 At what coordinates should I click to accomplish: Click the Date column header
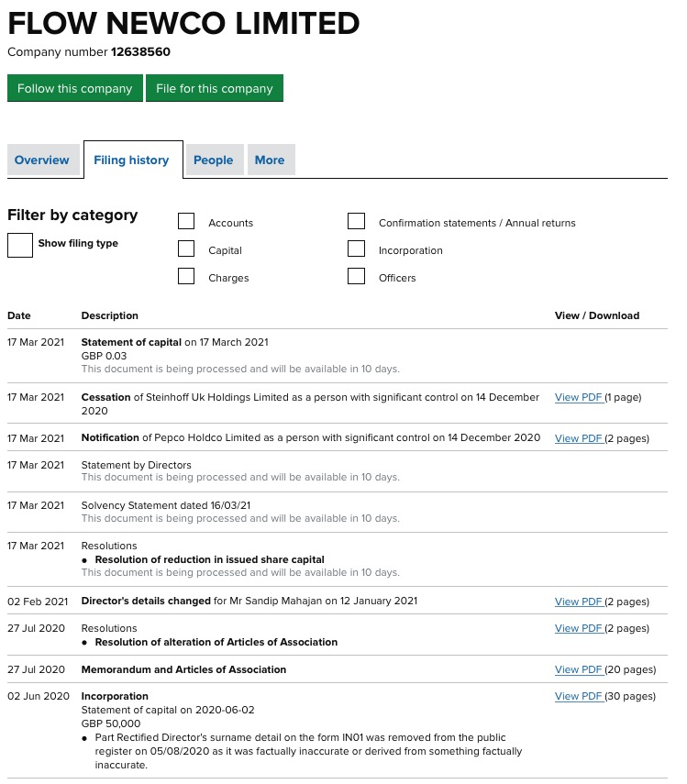(18, 315)
